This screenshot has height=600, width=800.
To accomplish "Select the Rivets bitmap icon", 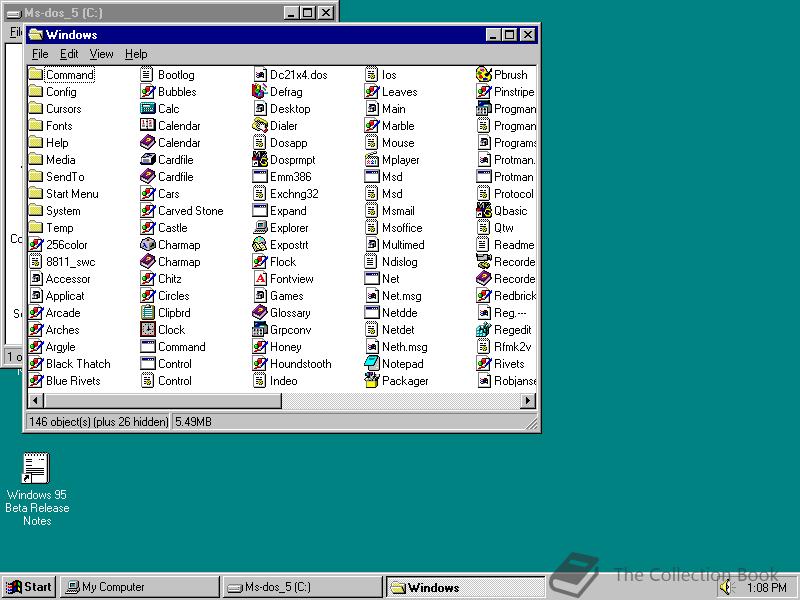I will [483, 364].
